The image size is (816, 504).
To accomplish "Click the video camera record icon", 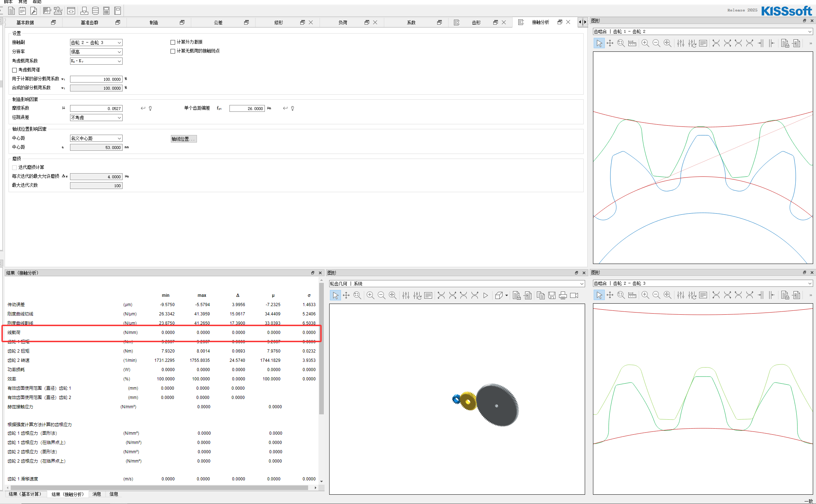I will 574,295.
